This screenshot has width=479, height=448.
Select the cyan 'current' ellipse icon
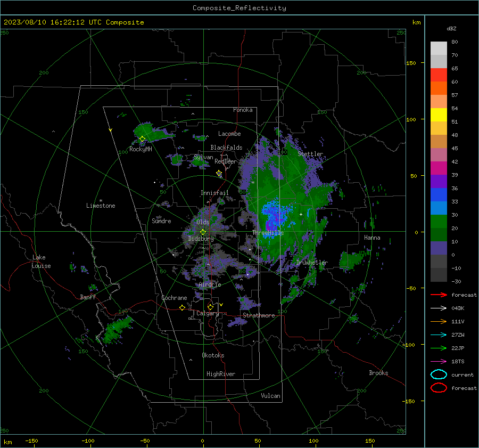click(x=439, y=374)
